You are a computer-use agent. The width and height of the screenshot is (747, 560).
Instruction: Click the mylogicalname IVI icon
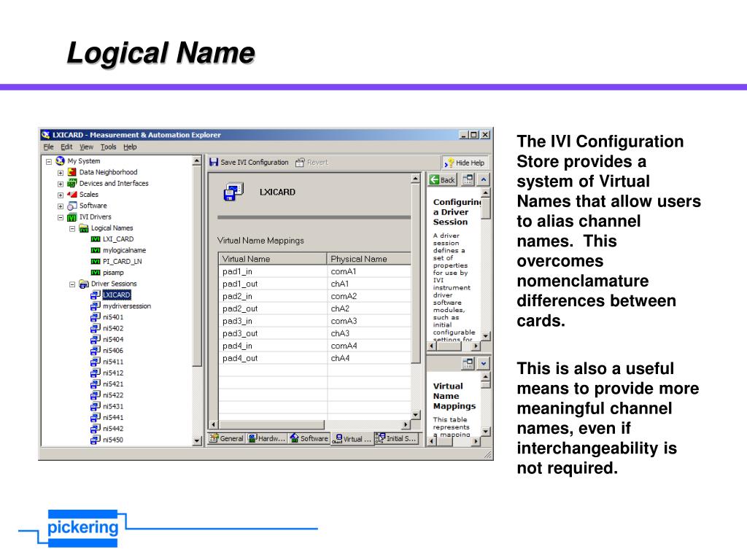point(96,250)
